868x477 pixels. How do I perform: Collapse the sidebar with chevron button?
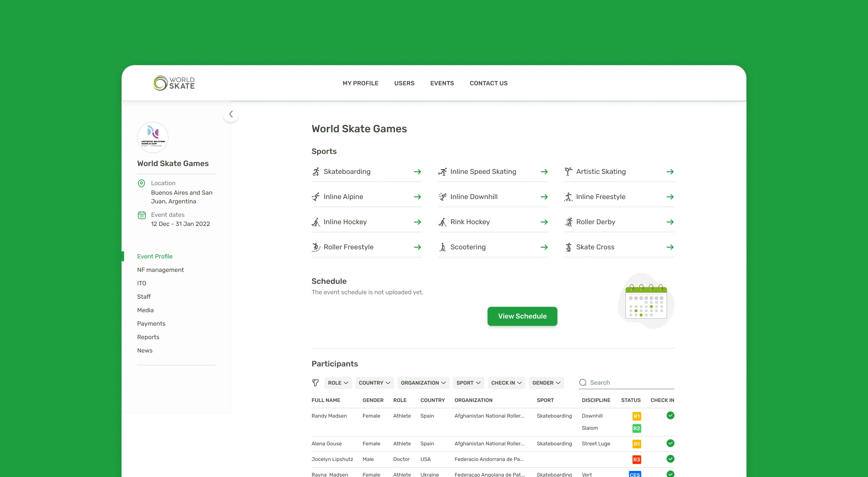pyautogui.click(x=231, y=114)
